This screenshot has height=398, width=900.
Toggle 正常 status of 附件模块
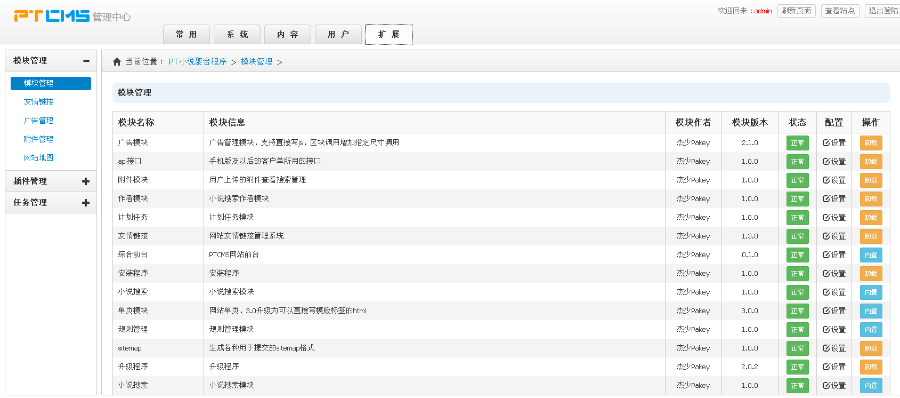click(x=797, y=180)
